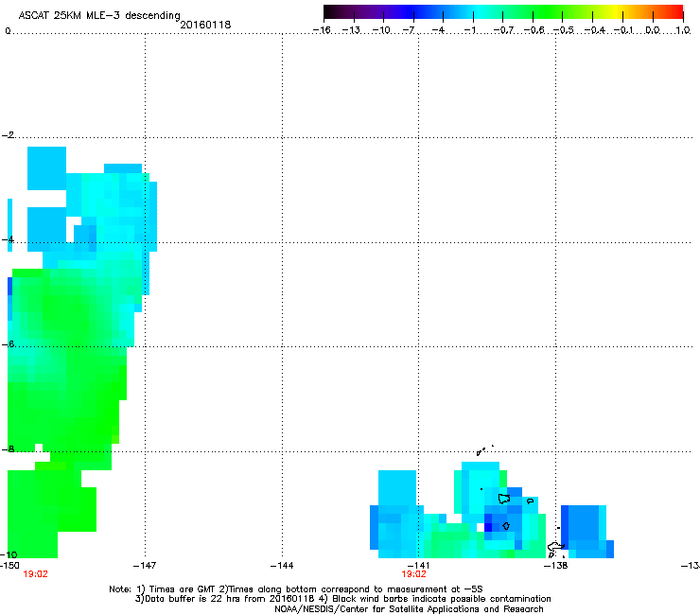Click the -16 label on color scale
Screen dimensions: 700x615
tap(322, 30)
